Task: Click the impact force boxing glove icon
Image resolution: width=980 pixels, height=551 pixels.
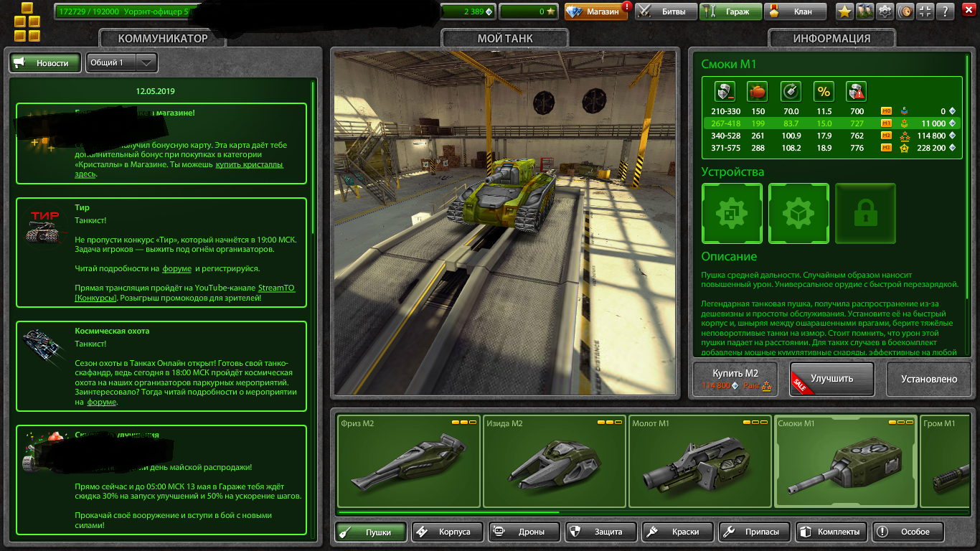Action: tap(757, 92)
